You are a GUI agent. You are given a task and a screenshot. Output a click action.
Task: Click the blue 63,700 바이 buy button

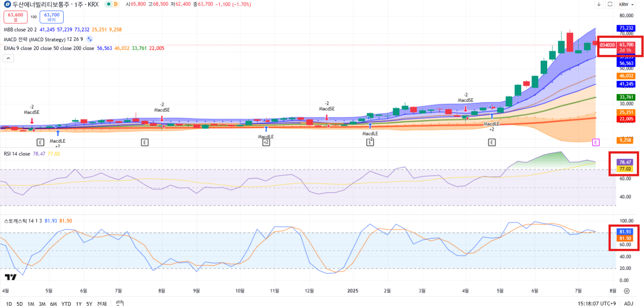pyautogui.click(x=52, y=17)
